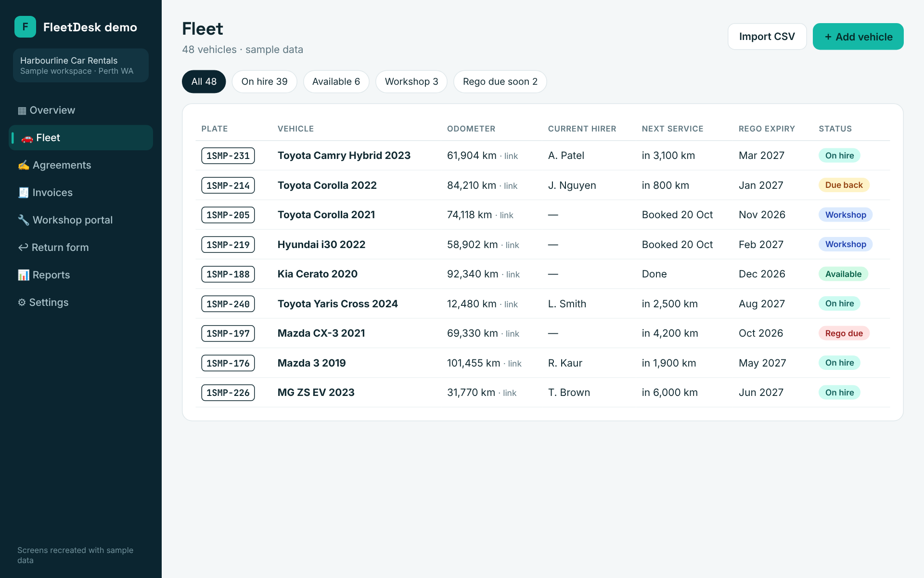
Task: Open odometer link for Hyundai i30
Action: click(x=513, y=245)
